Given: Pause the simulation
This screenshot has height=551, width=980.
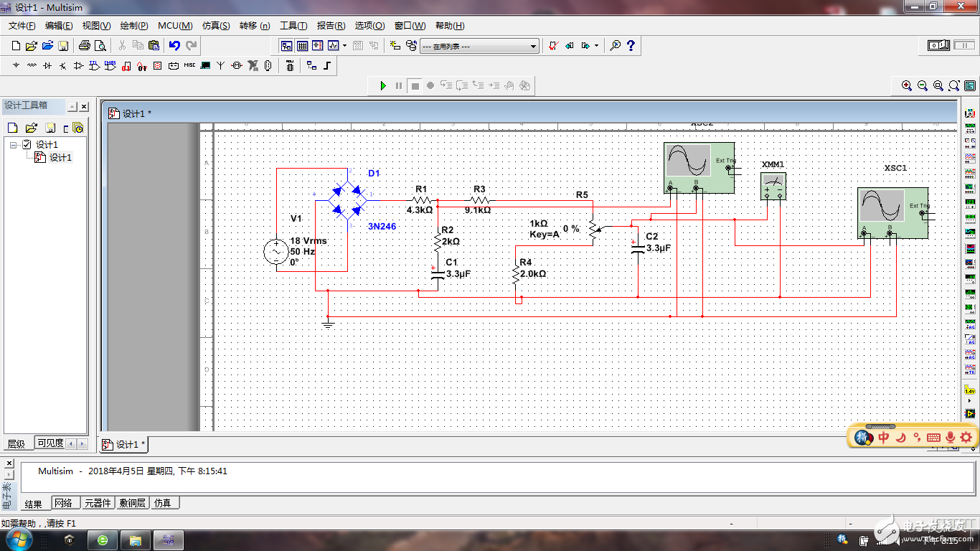Looking at the screenshot, I should coord(399,85).
